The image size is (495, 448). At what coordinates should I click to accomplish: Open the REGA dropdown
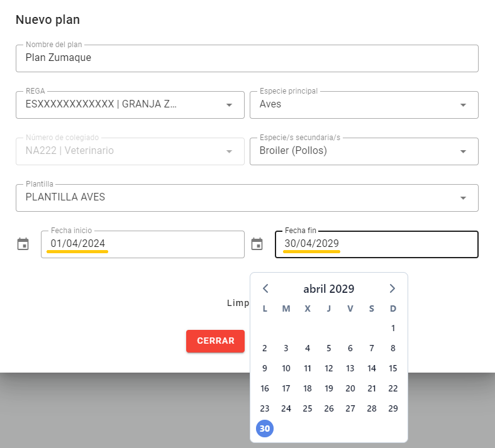229,105
